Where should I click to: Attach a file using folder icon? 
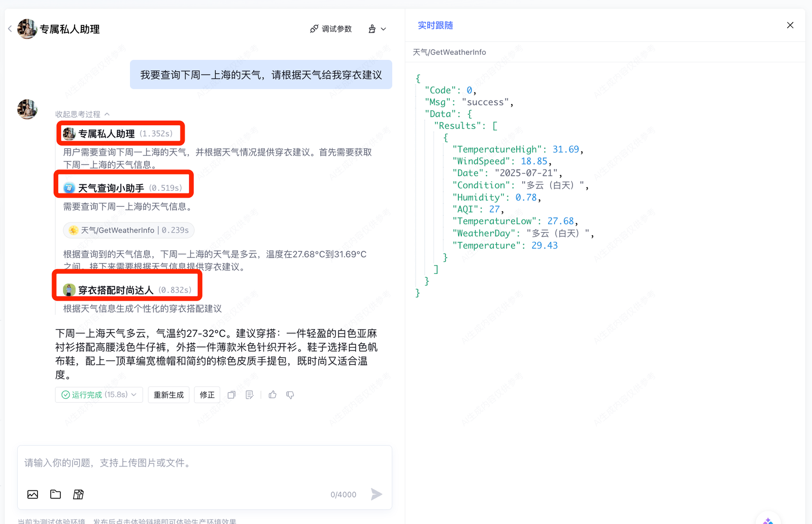coord(56,494)
